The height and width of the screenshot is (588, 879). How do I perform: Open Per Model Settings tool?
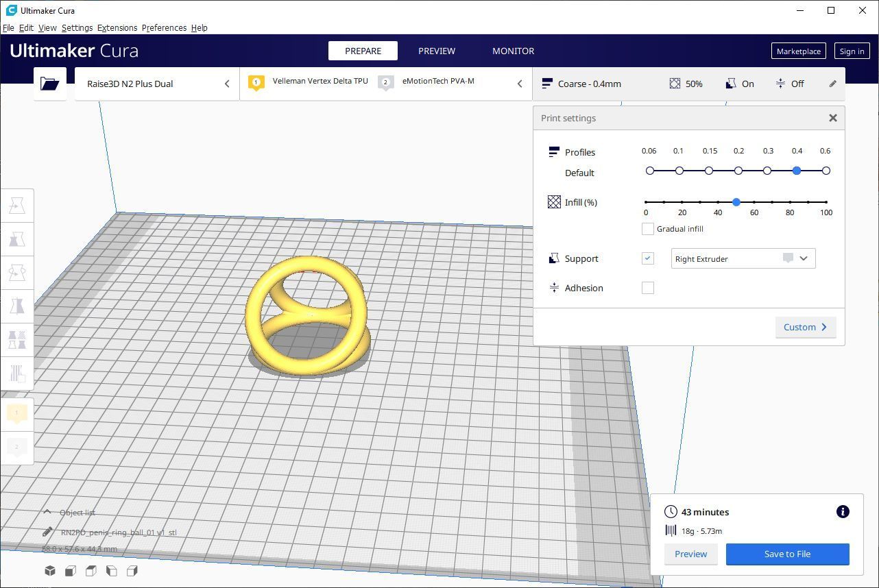click(17, 340)
